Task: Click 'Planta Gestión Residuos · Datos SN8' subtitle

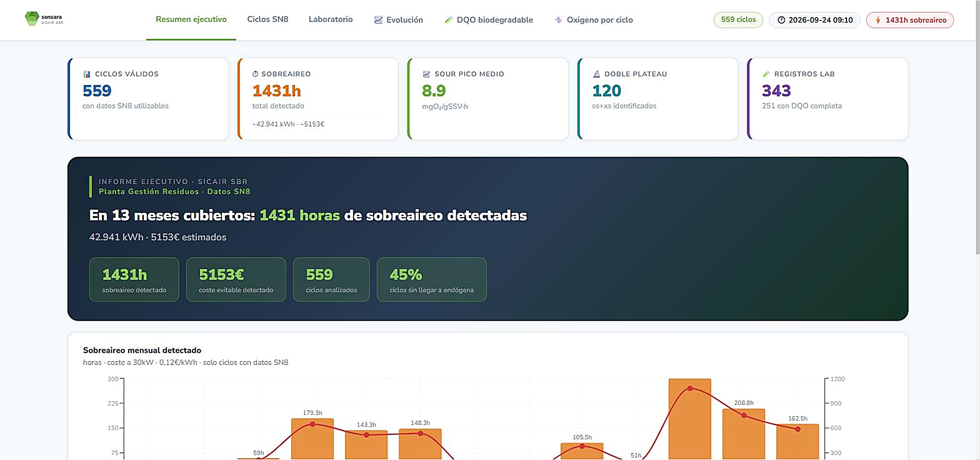Action: [174, 191]
